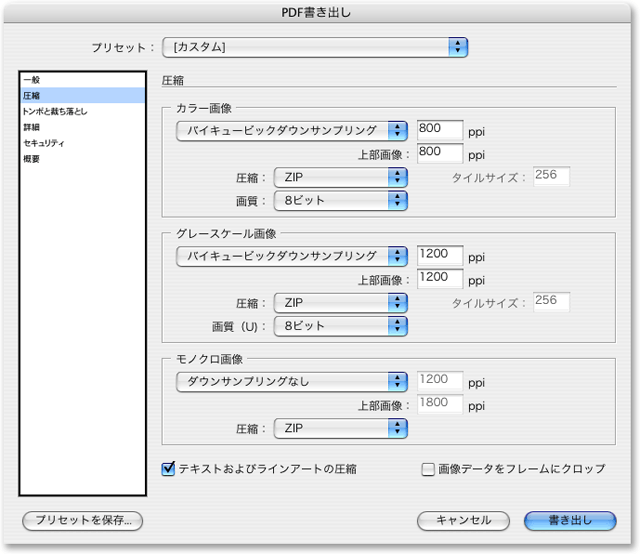640x554 pixels.
Task: Select 一般 in the left category list
Action: [x=32, y=80]
